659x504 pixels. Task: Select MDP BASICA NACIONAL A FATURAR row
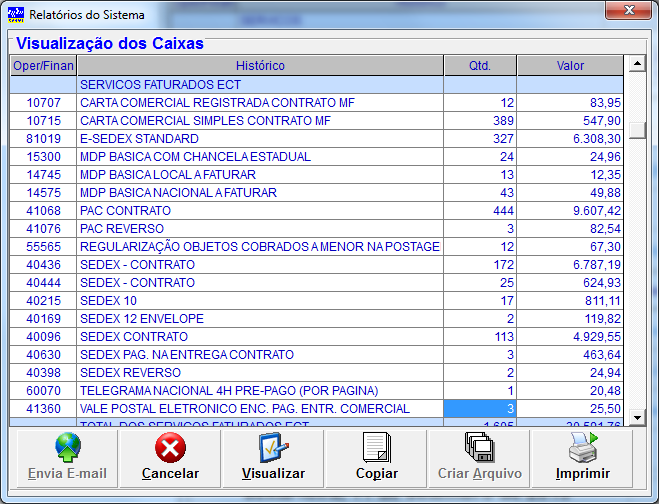tap(316, 193)
